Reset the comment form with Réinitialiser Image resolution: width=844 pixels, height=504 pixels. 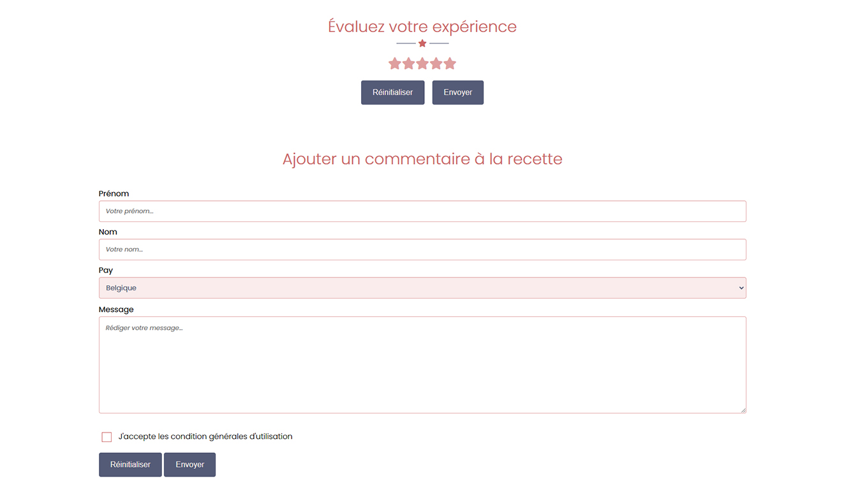[130, 464]
